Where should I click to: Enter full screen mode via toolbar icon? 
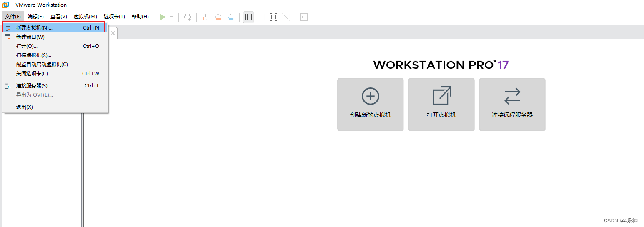click(x=273, y=17)
